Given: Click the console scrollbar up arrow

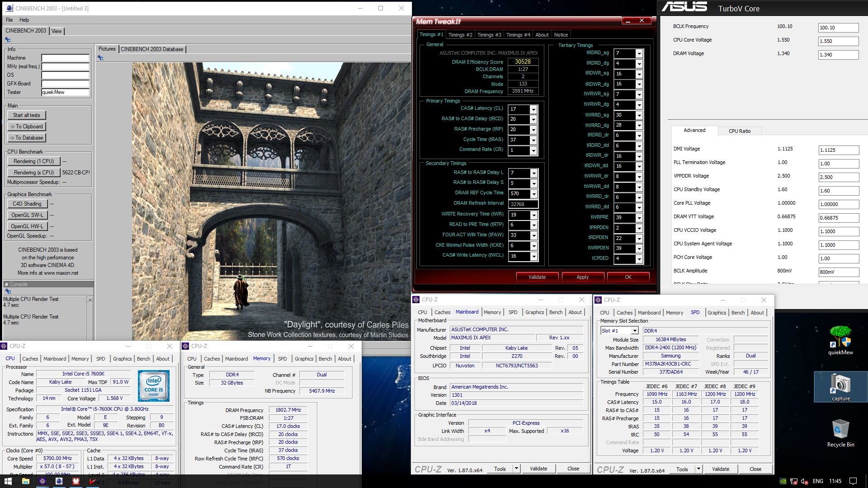Looking at the screenshot, I should click(x=90, y=300).
